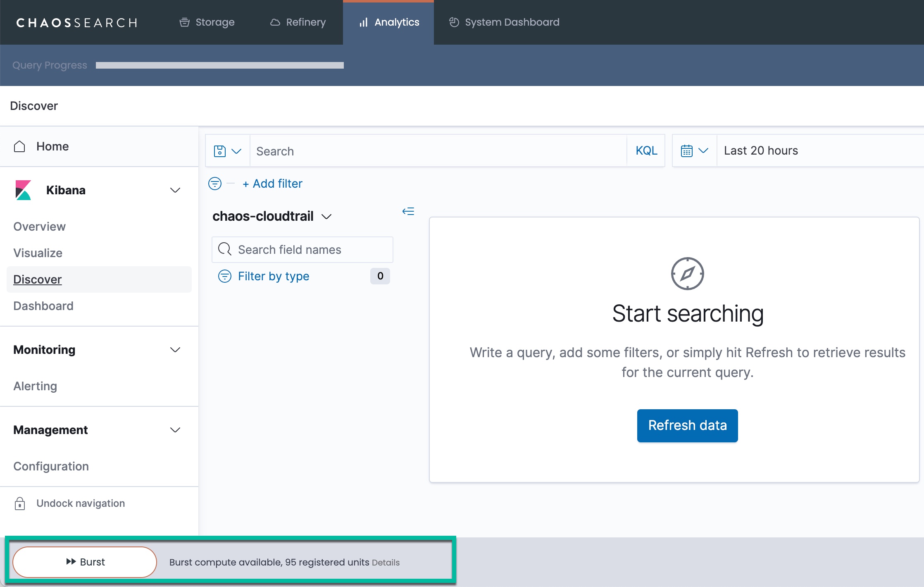The width and height of the screenshot is (924, 587).
Task: Open the Details link for burst compute
Action: click(x=386, y=563)
